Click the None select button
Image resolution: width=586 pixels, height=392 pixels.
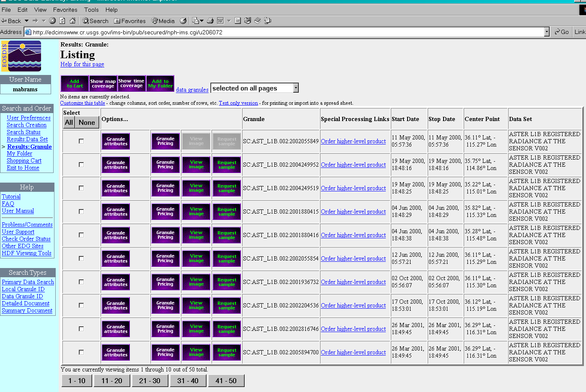(x=87, y=122)
